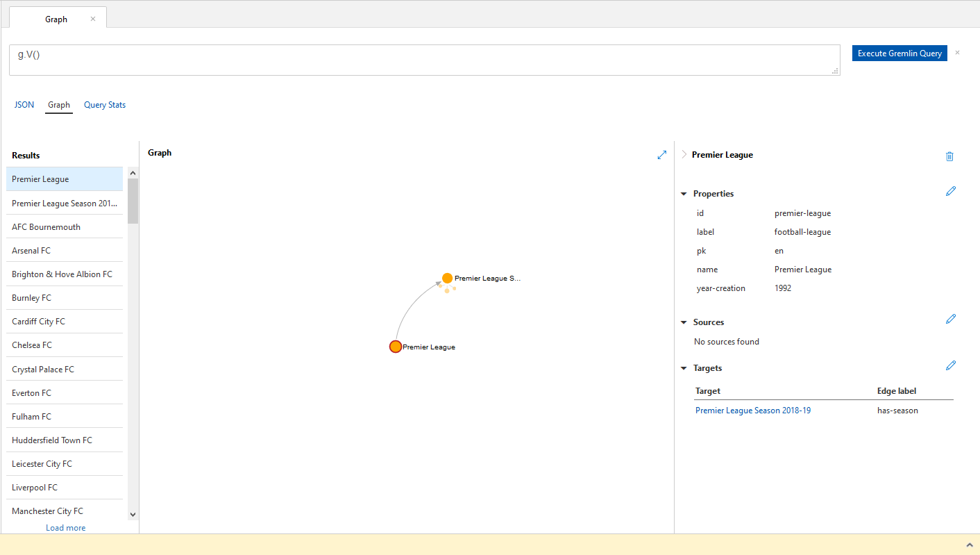Open Premier League Season 2018-19 target link
The width and height of the screenshot is (980, 555).
click(x=753, y=411)
